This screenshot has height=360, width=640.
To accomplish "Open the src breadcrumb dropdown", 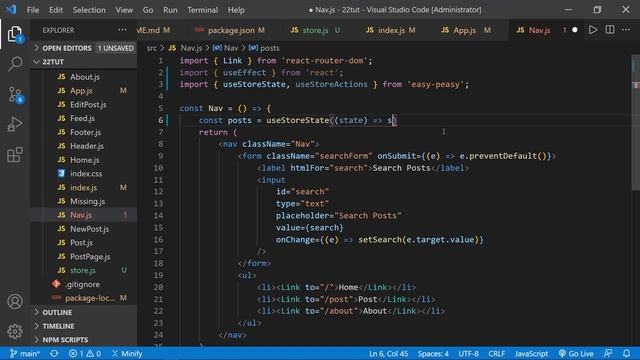I will (151, 48).
